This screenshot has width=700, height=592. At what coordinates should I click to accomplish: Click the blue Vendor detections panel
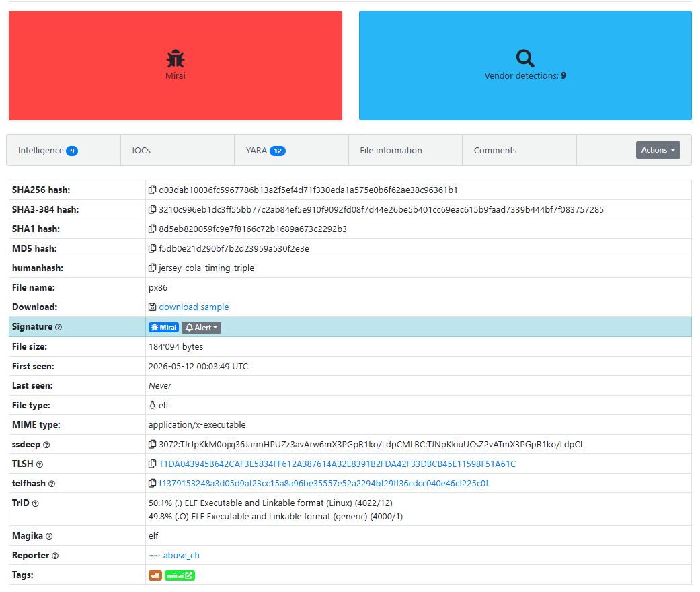tap(525, 66)
